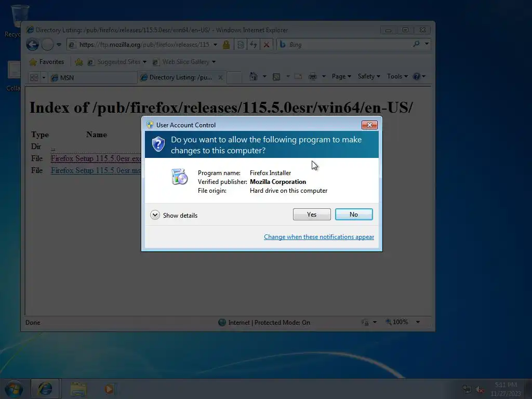Image resolution: width=532 pixels, height=399 pixels.
Task: Click the Help question mark icon
Action: pos(417,76)
